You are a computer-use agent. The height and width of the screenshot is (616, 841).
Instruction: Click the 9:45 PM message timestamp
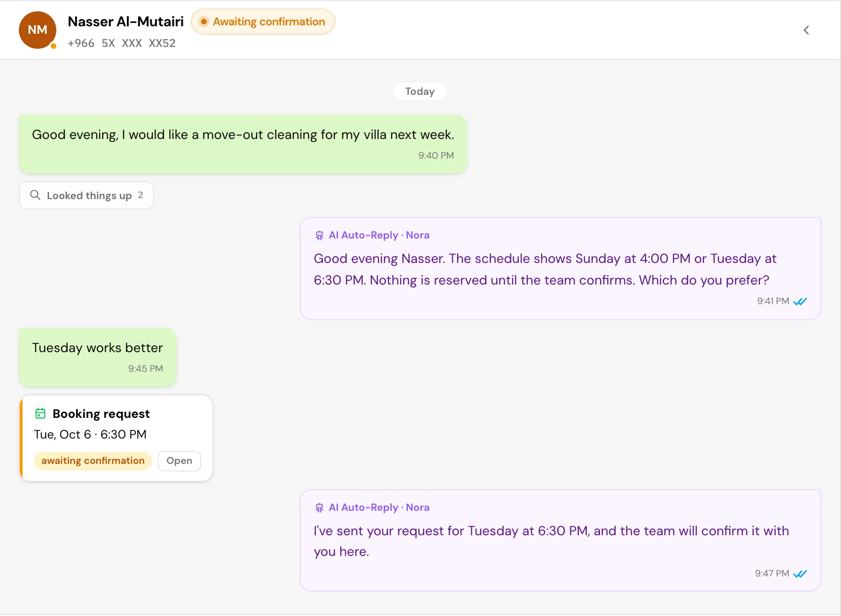click(x=146, y=369)
